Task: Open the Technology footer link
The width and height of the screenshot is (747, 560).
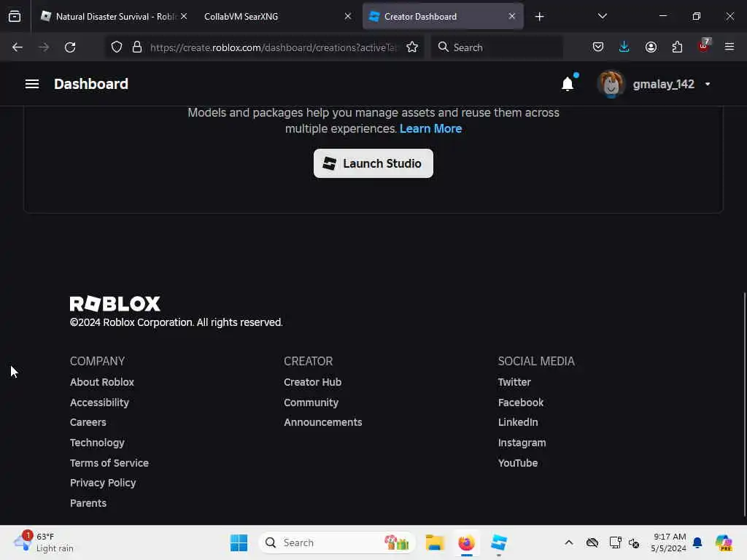Action: pyautogui.click(x=97, y=443)
